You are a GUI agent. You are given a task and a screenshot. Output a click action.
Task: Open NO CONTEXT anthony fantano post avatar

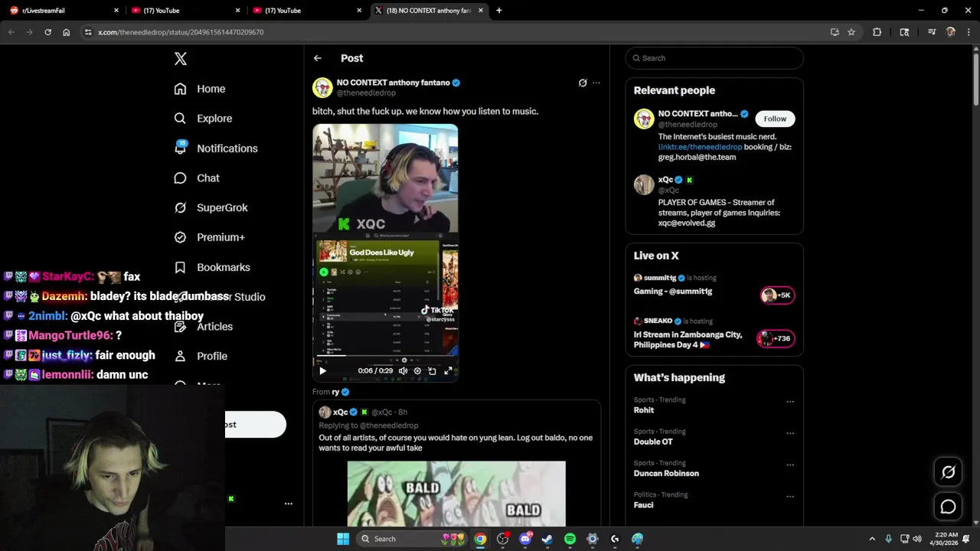tap(322, 87)
